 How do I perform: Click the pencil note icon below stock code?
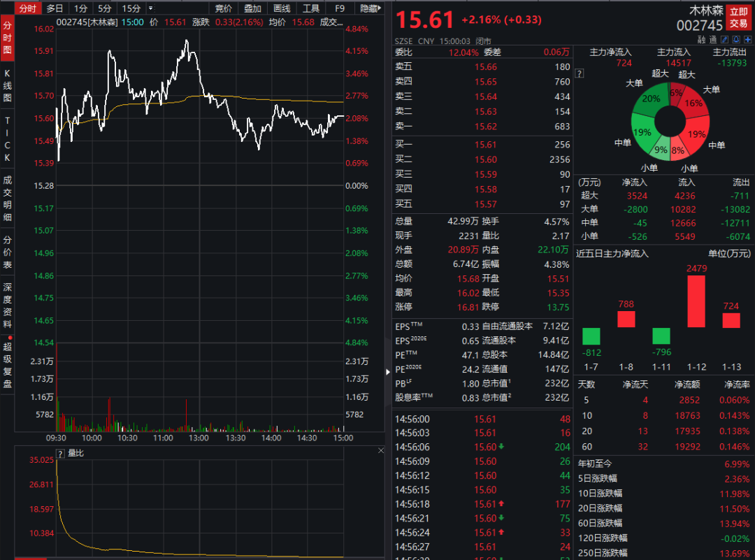pos(725,40)
